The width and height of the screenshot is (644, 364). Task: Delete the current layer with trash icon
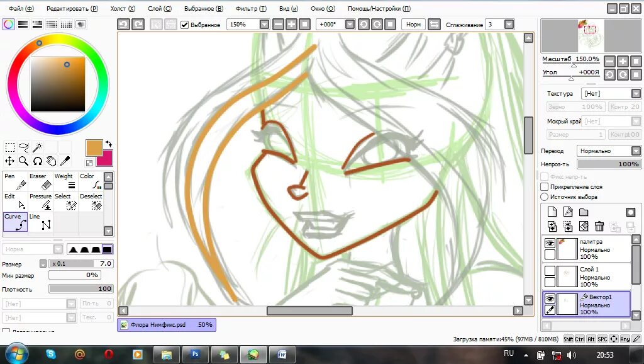[x=599, y=226]
